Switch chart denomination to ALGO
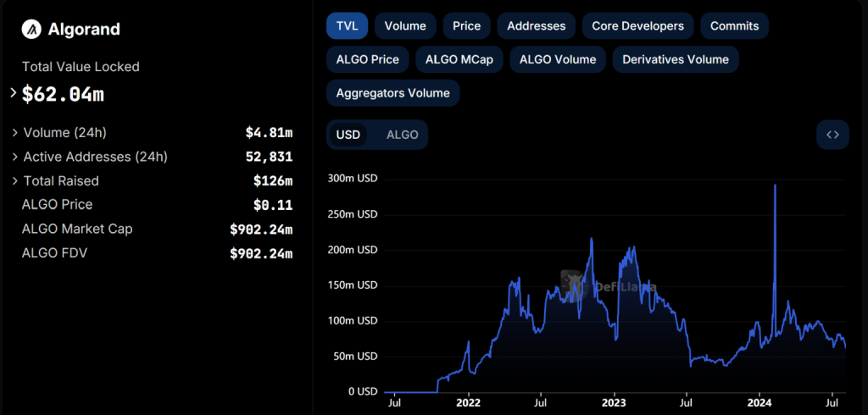The height and width of the screenshot is (415, 868). pos(402,135)
